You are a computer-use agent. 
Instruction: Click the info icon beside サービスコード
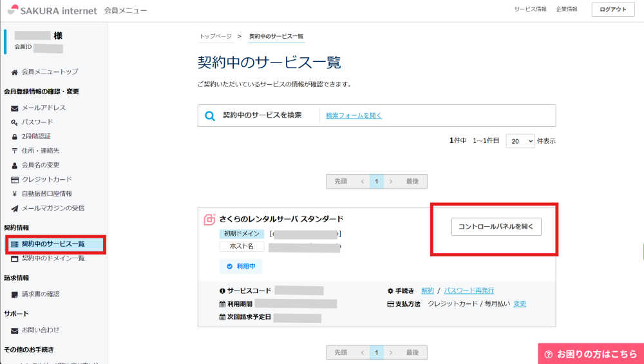[222, 291]
